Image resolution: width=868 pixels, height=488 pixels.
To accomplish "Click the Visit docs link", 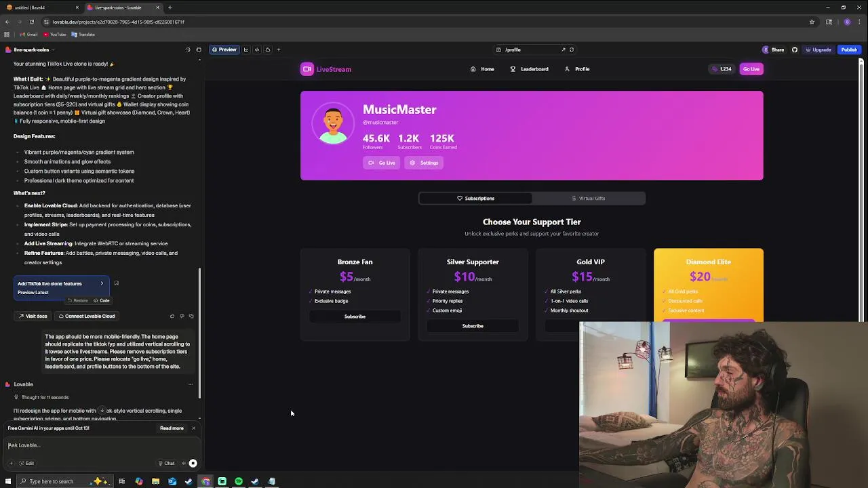I will (33, 316).
